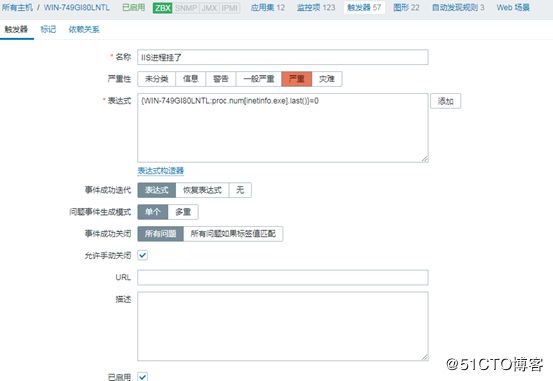Viewport: 553px width, 381px height.
Task: Select 多重 problem event generation mode
Action: click(183, 212)
